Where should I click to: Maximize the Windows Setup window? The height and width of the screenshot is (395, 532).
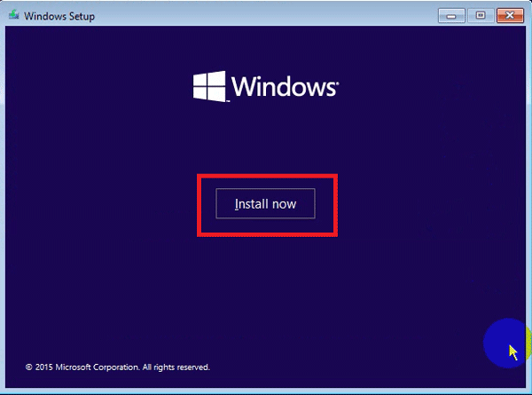tap(481, 15)
